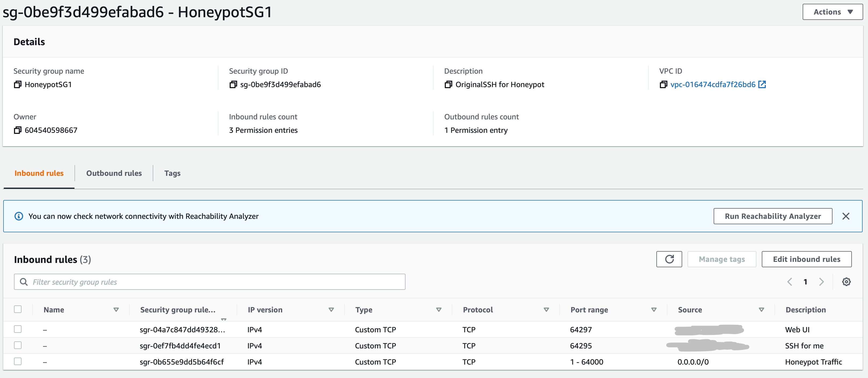The width and height of the screenshot is (868, 378).
Task: Open the Tags tab
Action: (172, 173)
